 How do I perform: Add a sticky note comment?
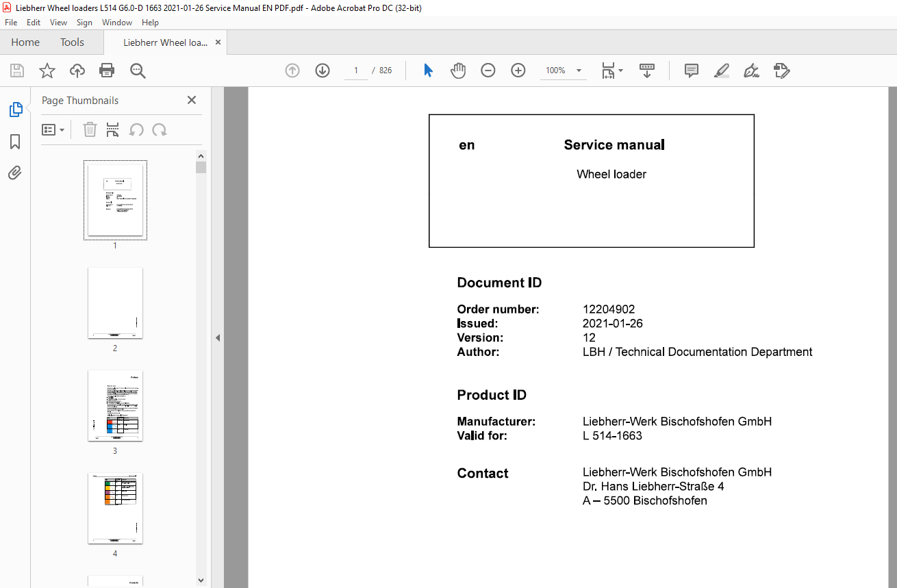(692, 71)
